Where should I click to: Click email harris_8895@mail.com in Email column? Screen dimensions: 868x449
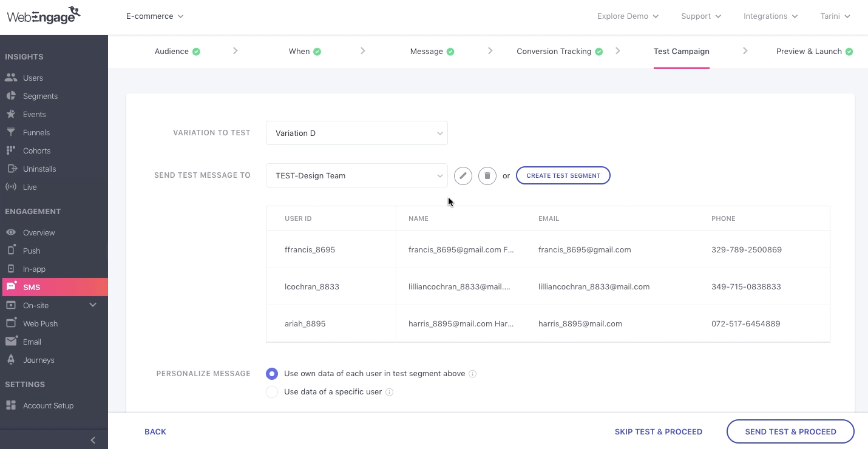(580, 324)
